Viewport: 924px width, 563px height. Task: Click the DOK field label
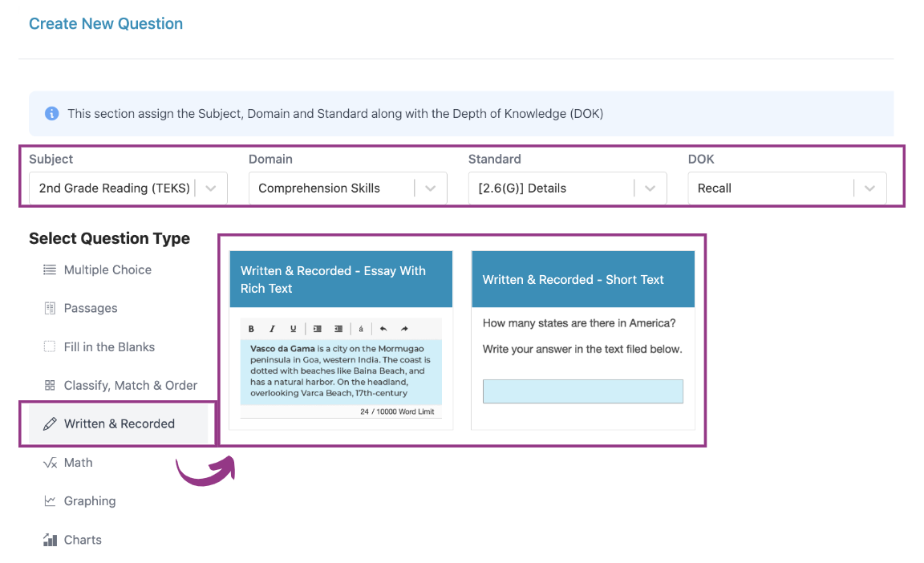coord(701,159)
